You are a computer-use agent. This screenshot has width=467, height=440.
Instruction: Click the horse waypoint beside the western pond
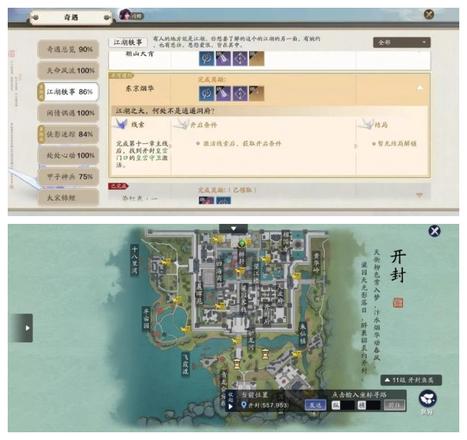[x=176, y=300]
